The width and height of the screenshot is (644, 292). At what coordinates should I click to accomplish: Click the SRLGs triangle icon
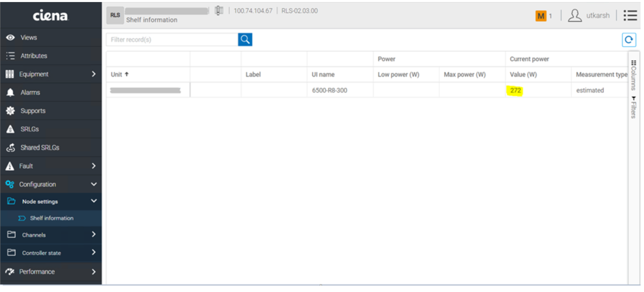pos(11,129)
